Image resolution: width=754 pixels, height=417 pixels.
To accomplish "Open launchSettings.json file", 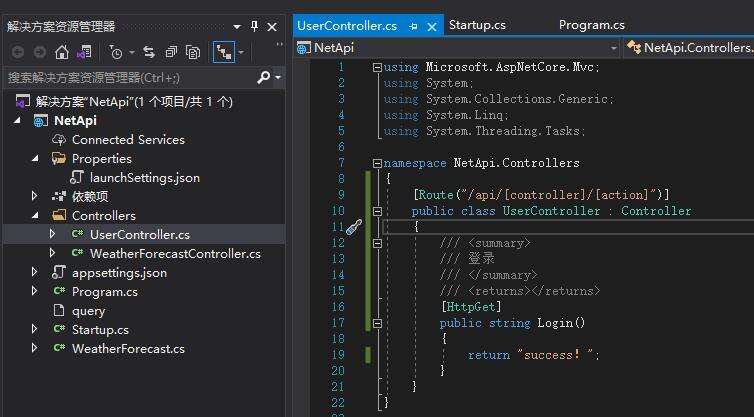I will click(145, 177).
